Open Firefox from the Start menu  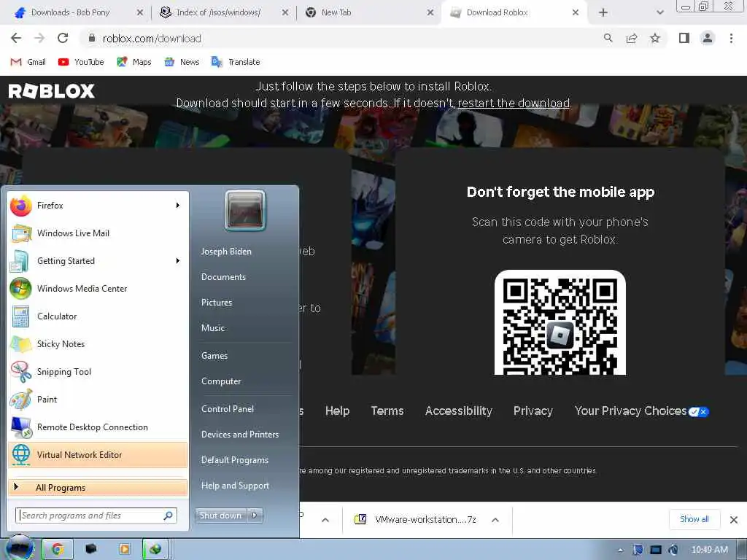point(98,205)
